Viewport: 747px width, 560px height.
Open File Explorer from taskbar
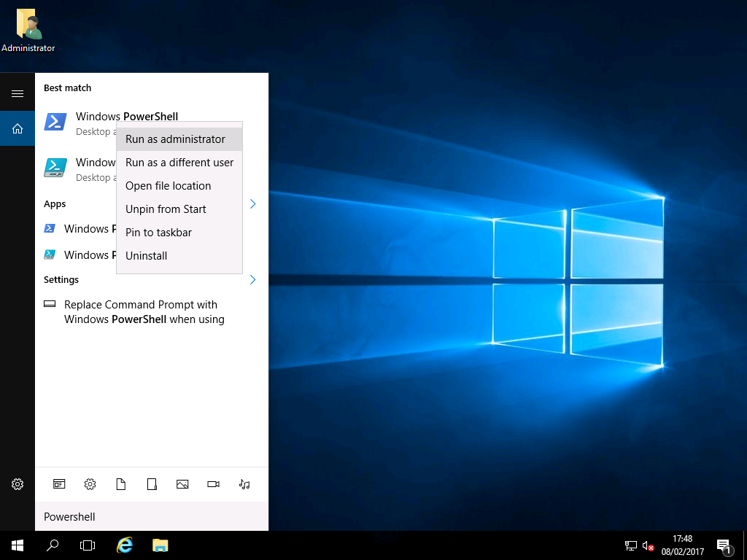(160, 545)
